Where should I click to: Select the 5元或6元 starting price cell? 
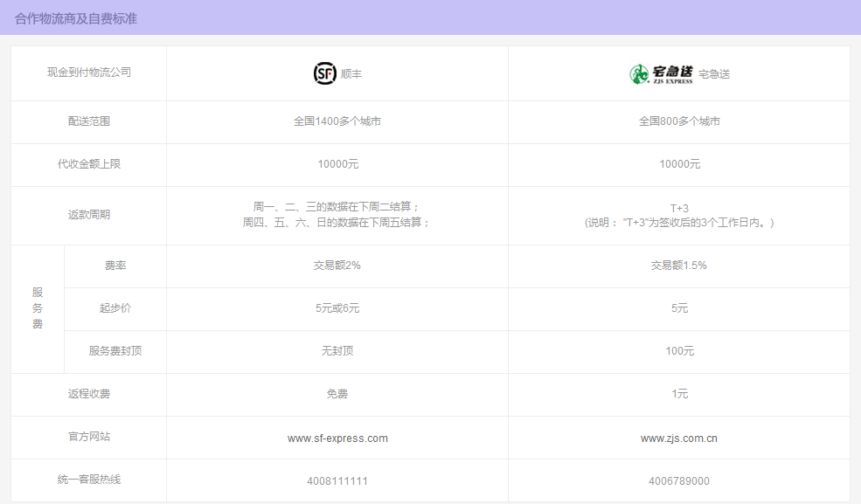coord(337,308)
